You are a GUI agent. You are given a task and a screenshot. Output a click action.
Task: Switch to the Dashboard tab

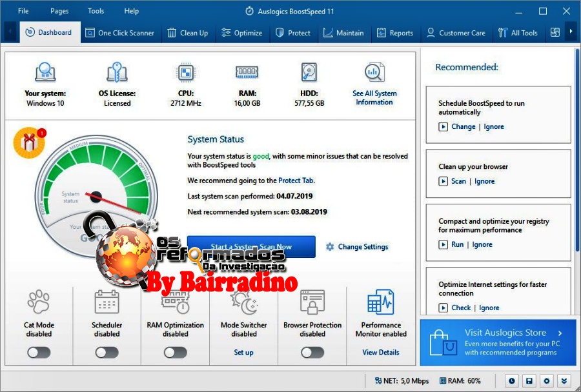(50, 33)
